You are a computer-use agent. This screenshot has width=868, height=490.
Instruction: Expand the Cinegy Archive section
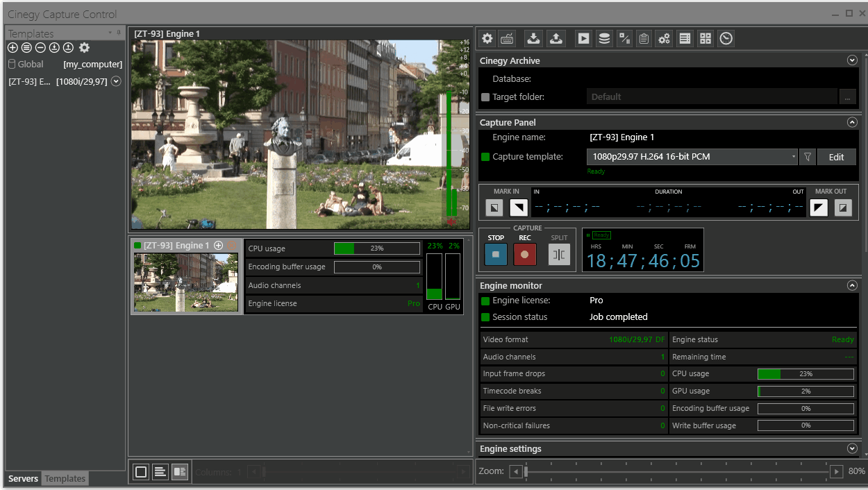click(x=852, y=60)
